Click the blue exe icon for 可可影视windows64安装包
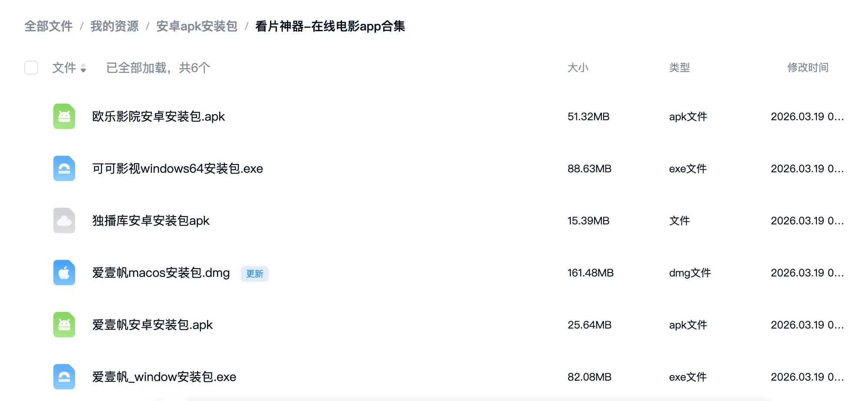Viewport: 868px width, 401px height. tap(64, 168)
